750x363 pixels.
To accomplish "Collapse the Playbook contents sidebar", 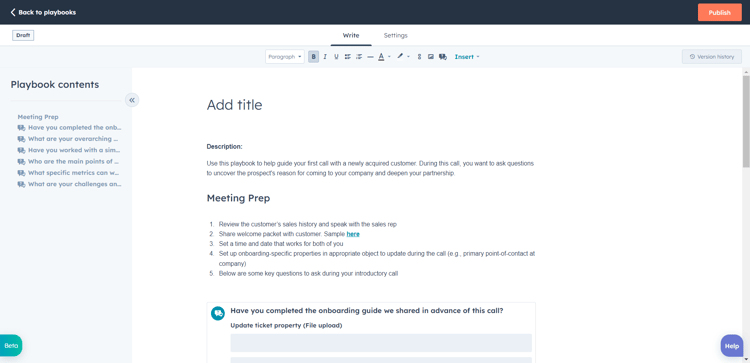I will click(x=132, y=100).
